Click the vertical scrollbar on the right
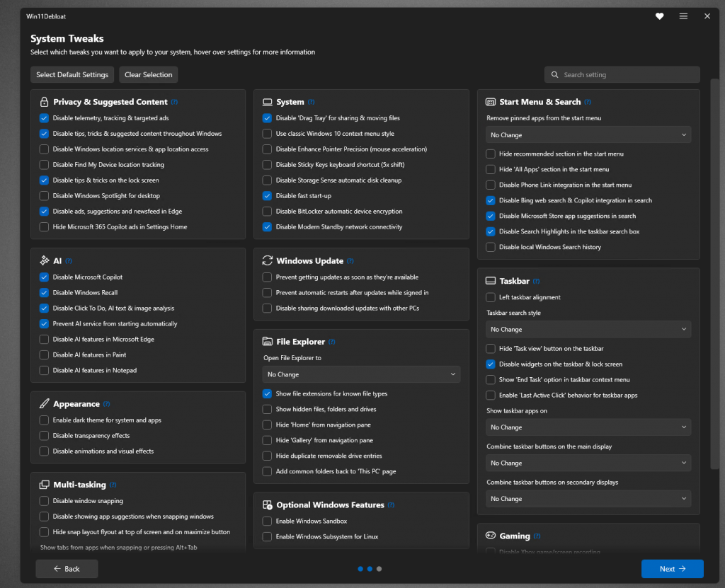 714,283
